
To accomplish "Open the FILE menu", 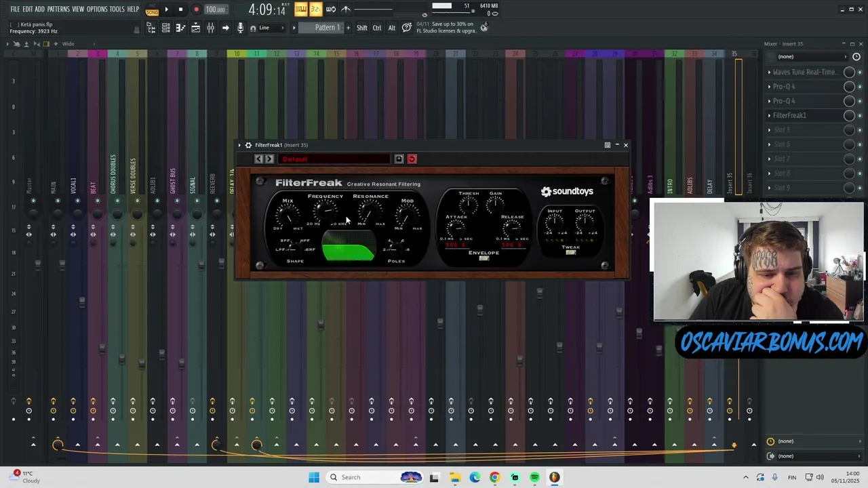I will coord(15,9).
